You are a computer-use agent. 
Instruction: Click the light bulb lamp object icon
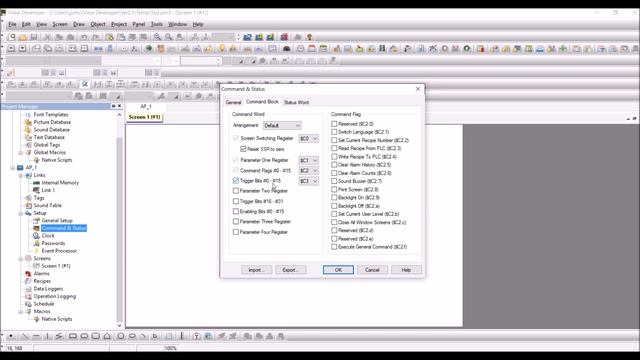pyautogui.click(x=222, y=49)
